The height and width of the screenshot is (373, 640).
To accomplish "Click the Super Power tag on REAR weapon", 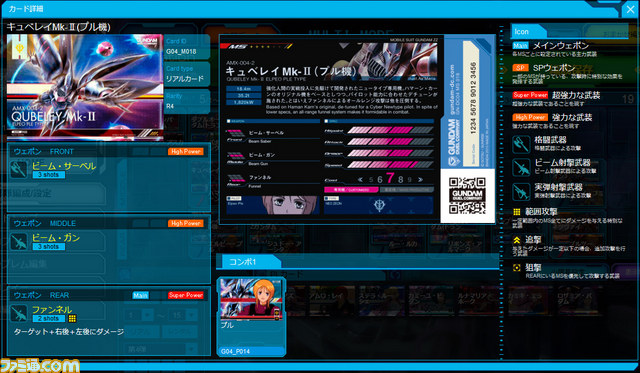I will 186,295.
